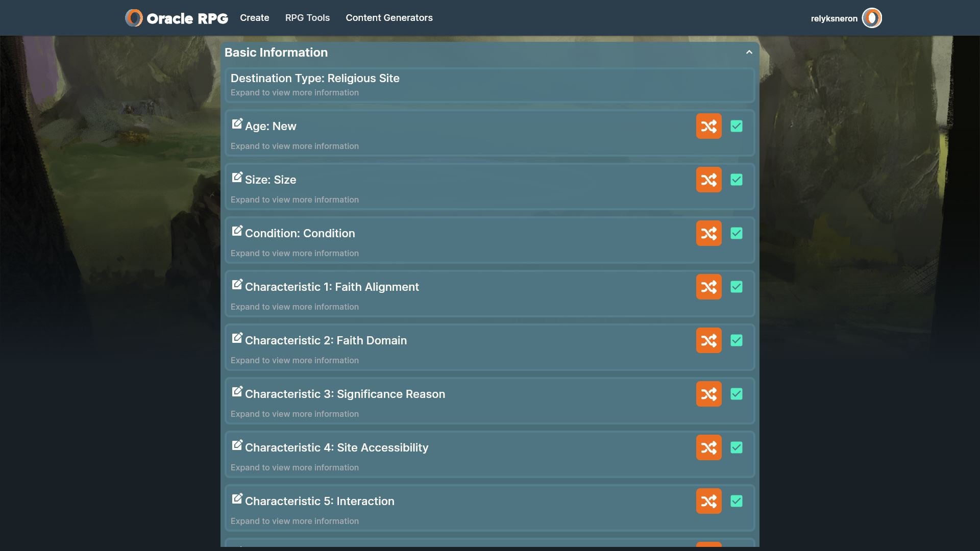Uncheck the Size row checkbox
The width and height of the screenshot is (980, 551).
tap(736, 180)
